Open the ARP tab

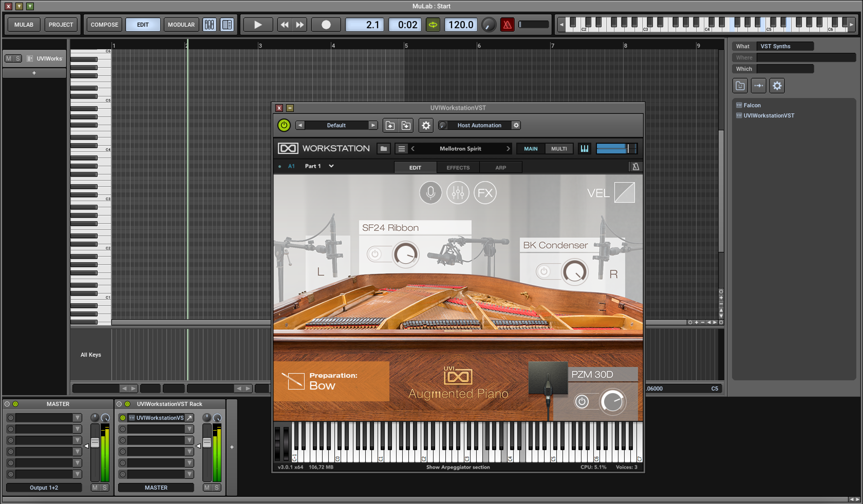click(500, 167)
